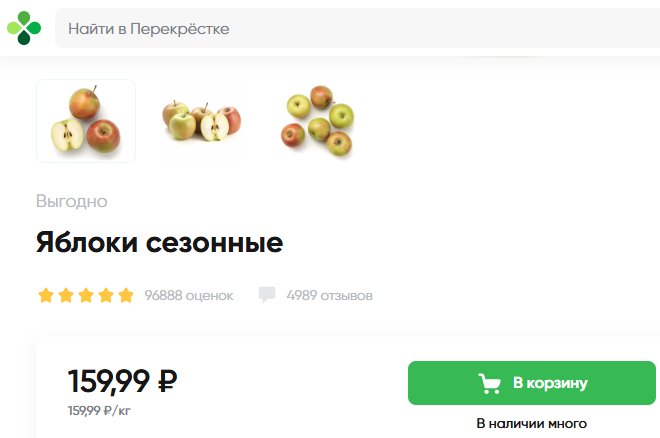
Task: Select the first apple thumbnail with halved apple
Action: pyautogui.click(x=86, y=121)
